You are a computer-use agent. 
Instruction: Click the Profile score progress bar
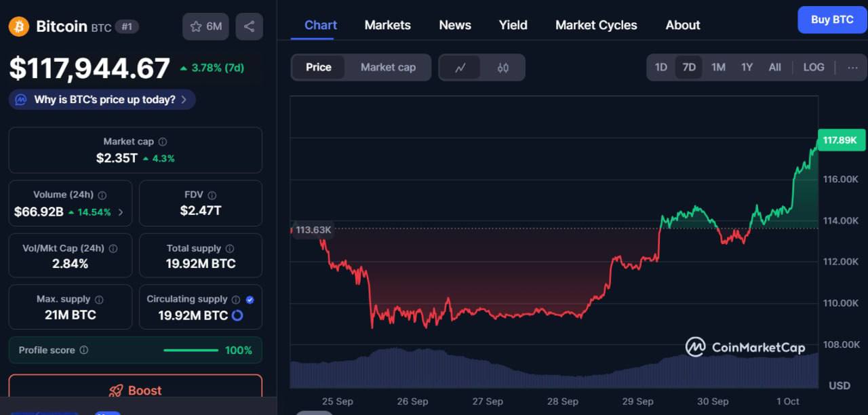191,351
